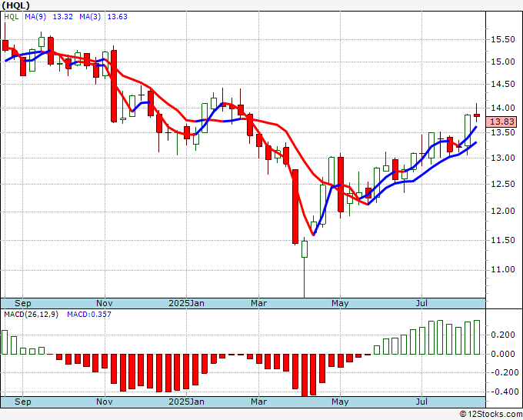Click Sep on the price chart time axis

(22, 303)
